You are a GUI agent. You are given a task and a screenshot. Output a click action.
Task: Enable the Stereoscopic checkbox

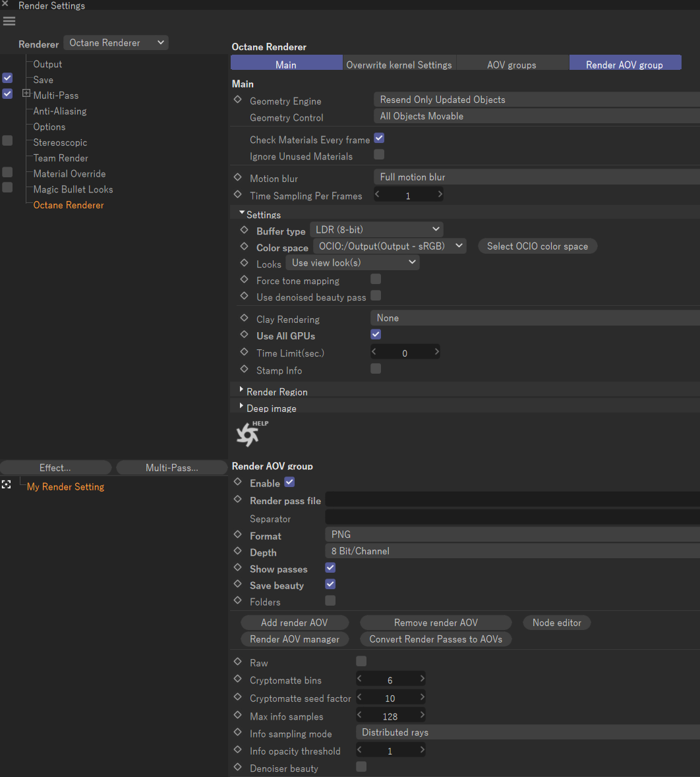pos(7,141)
